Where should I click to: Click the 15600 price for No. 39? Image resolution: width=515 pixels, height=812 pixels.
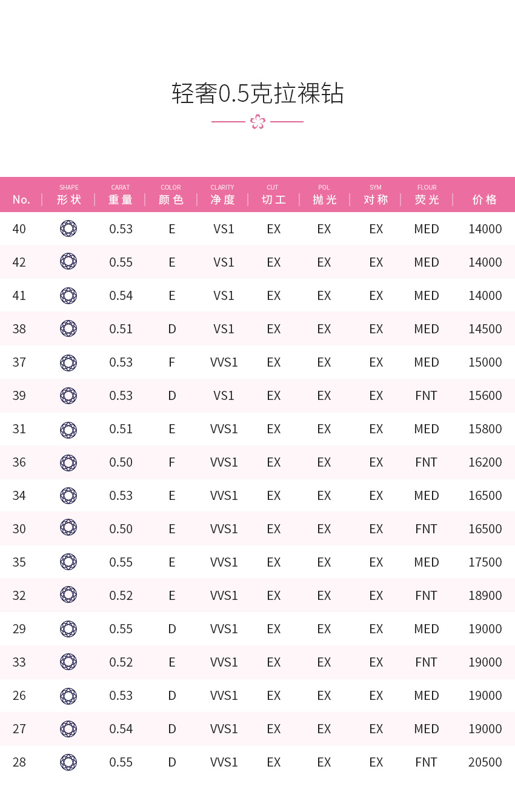[485, 396]
